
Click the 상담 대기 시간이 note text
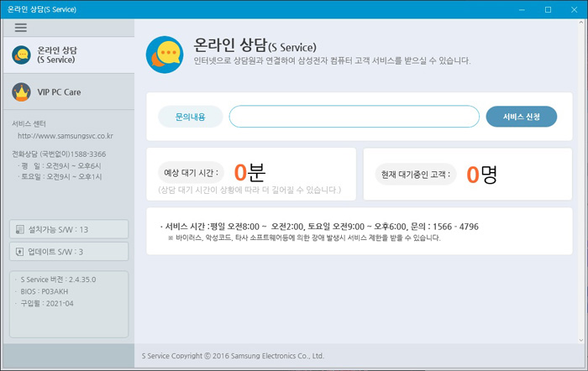point(249,190)
